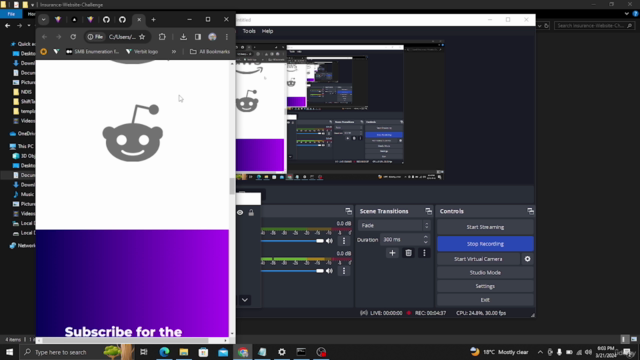Toggle source visibility eye icon in OBS
Viewport: 640px width, 360px height.
pos(240,212)
